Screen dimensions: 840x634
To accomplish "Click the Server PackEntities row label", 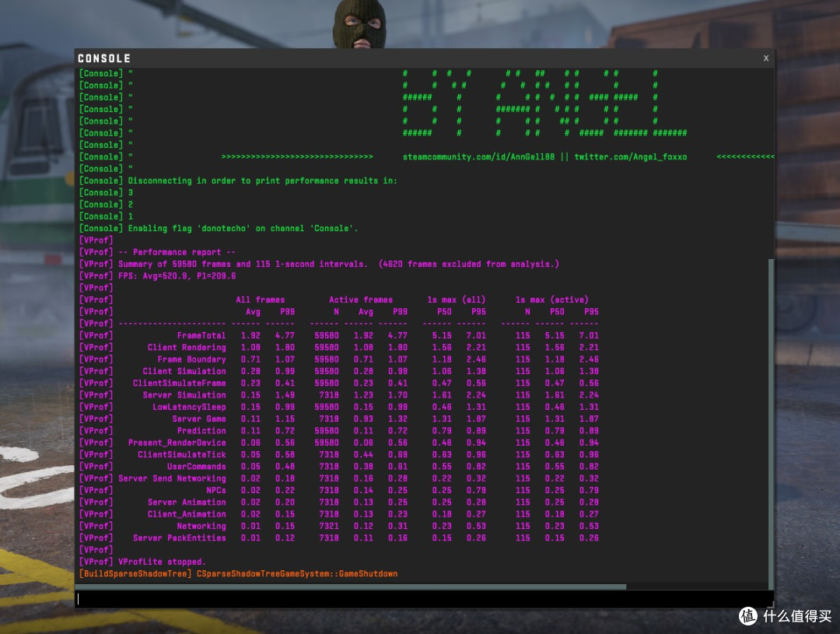I will (180, 538).
